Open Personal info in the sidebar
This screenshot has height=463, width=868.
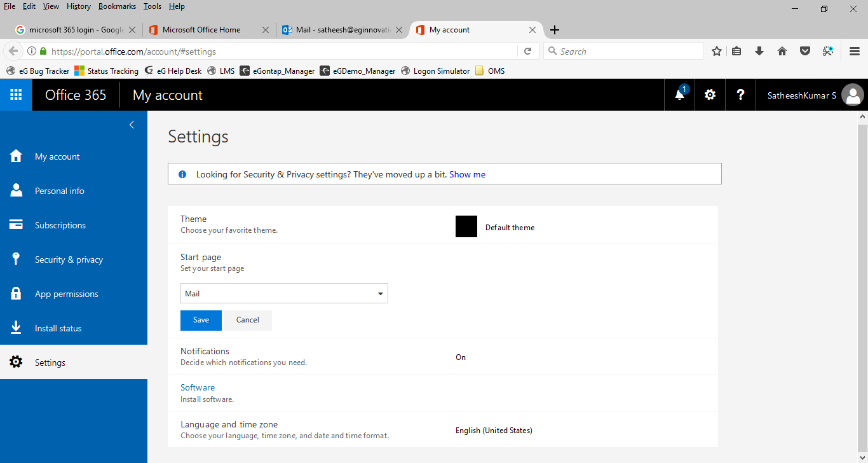click(74, 191)
